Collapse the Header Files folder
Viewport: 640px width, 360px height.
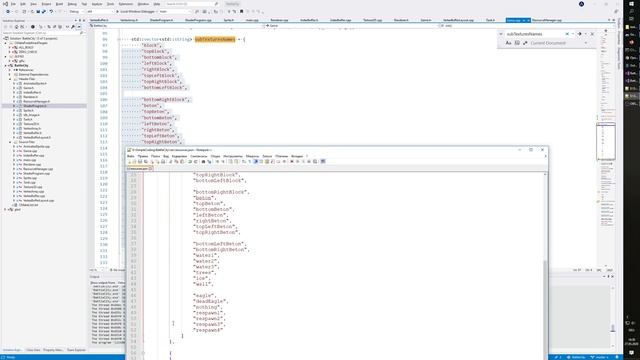point(10,79)
